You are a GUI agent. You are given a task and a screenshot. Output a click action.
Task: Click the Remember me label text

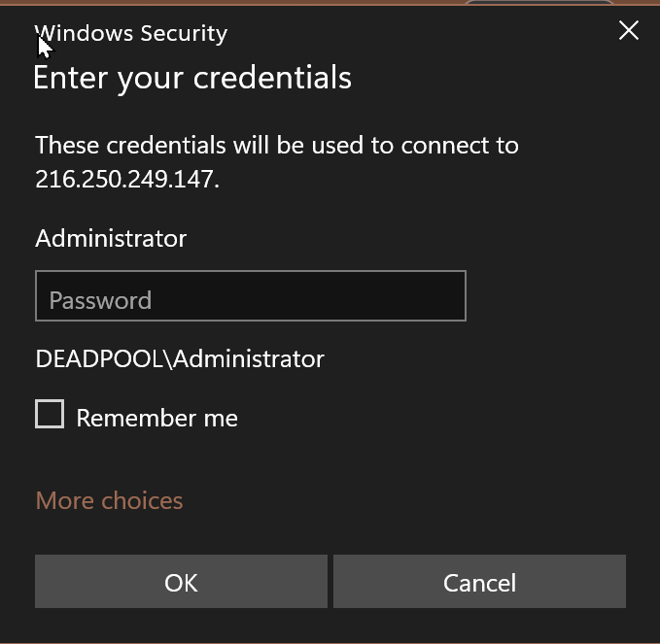click(156, 418)
